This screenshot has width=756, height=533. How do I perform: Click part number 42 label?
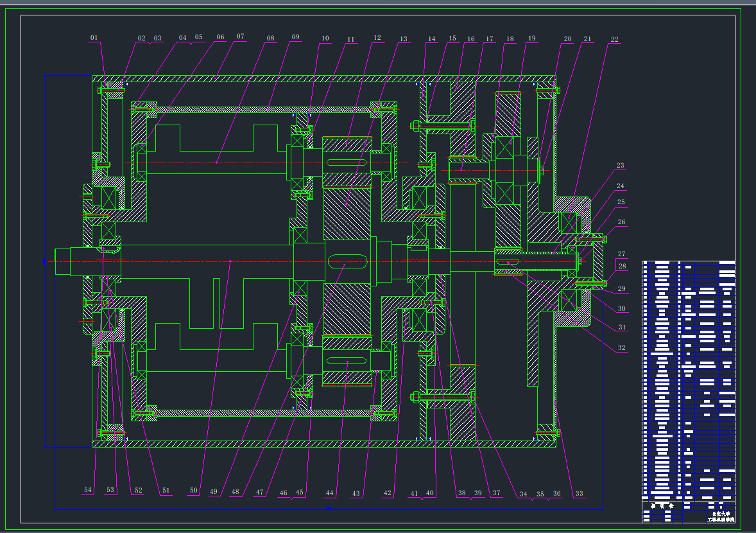(x=387, y=493)
